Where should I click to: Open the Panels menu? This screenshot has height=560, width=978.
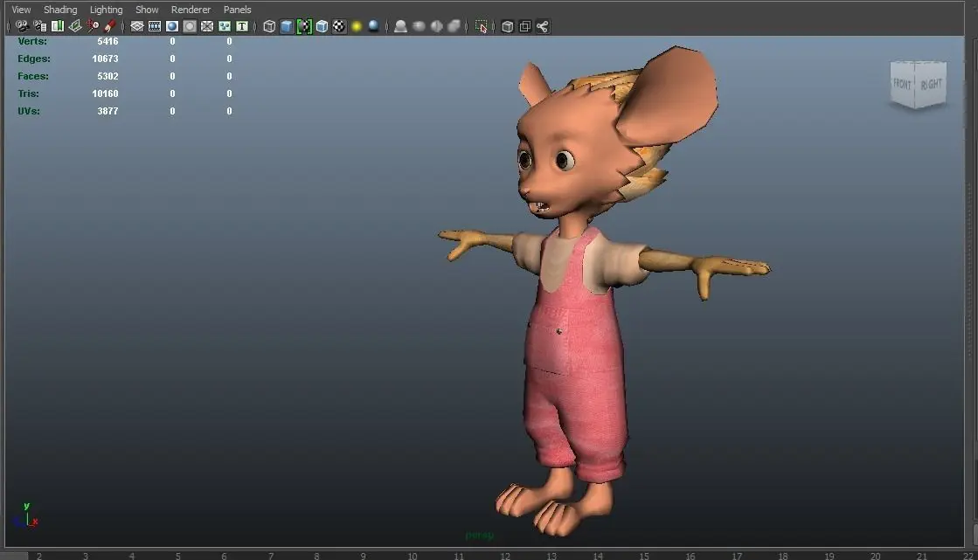(x=238, y=10)
